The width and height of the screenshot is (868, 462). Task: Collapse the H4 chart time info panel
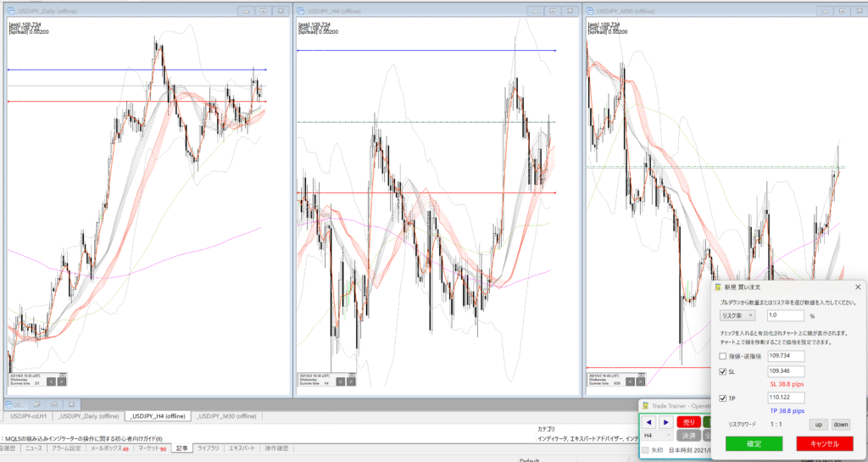(x=352, y=376)
